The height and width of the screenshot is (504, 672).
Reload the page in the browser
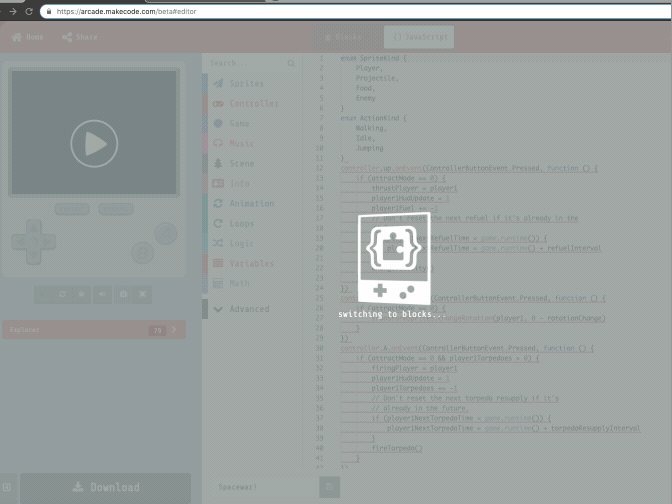(29, 12)
